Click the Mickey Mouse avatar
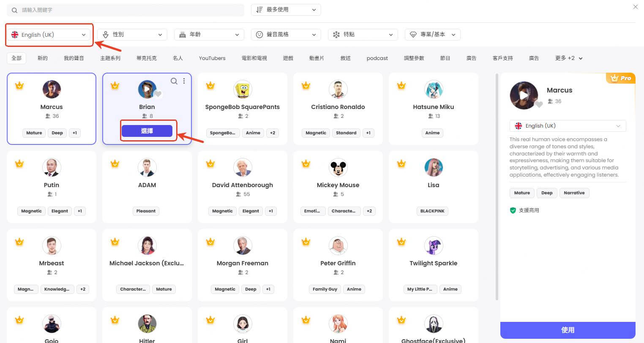Screen dimensions: 644x343 [338, 168]
